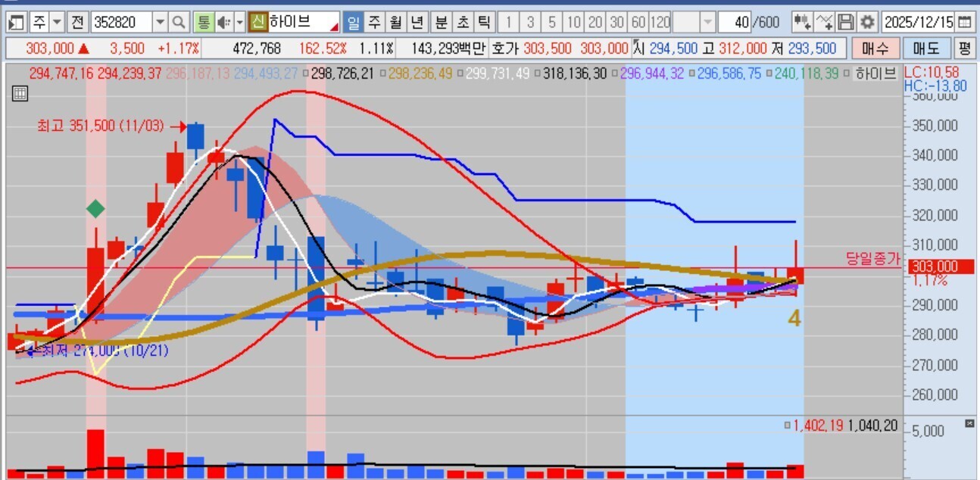Select the 틱 tick chart period

(x=485, y=22)
